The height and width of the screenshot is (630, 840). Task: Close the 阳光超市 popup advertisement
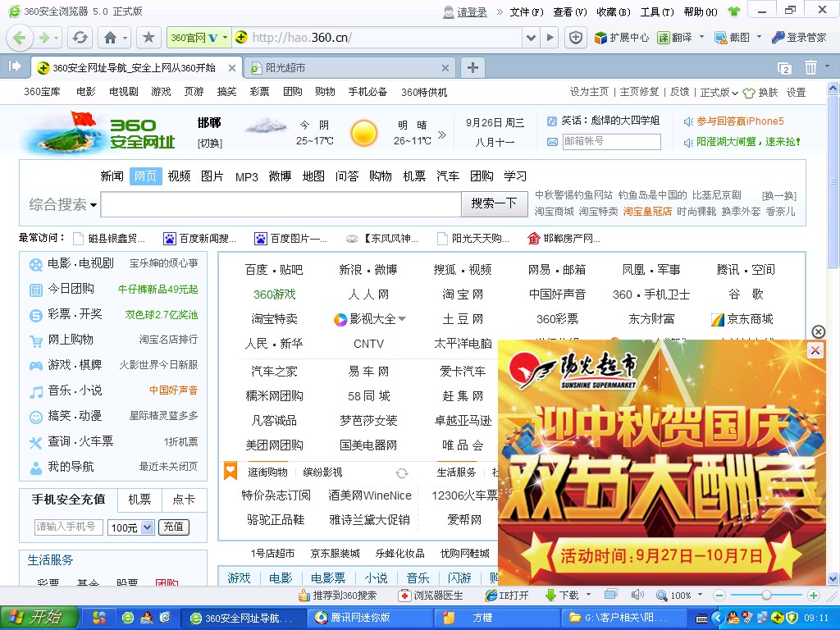click(x=815, y=350)
